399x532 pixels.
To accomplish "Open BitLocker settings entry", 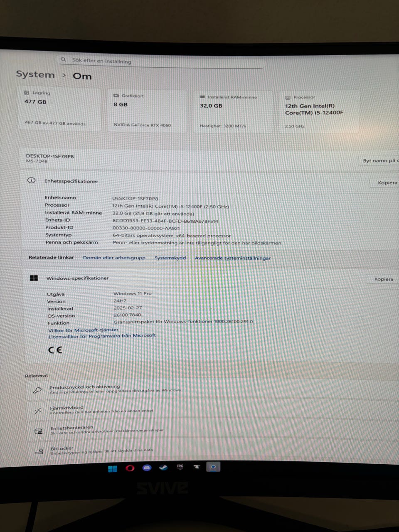I will (212, 450).
